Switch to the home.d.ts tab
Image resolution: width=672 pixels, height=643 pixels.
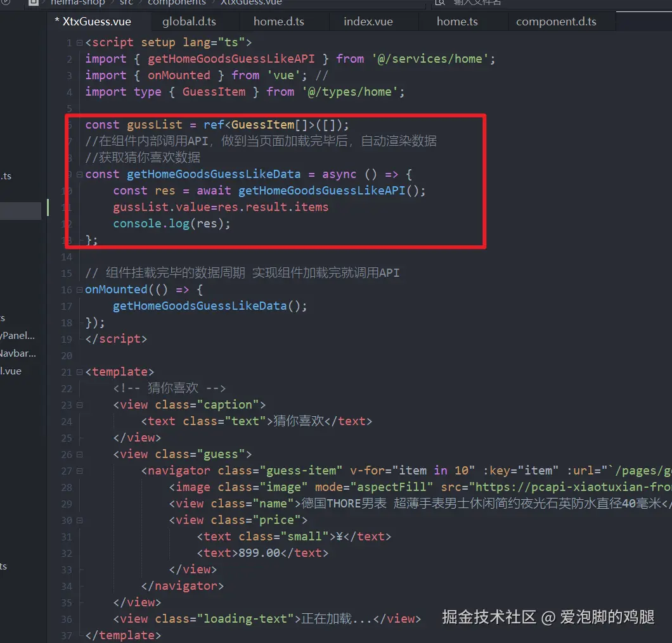pyautogui.click(x=278, y=22)
